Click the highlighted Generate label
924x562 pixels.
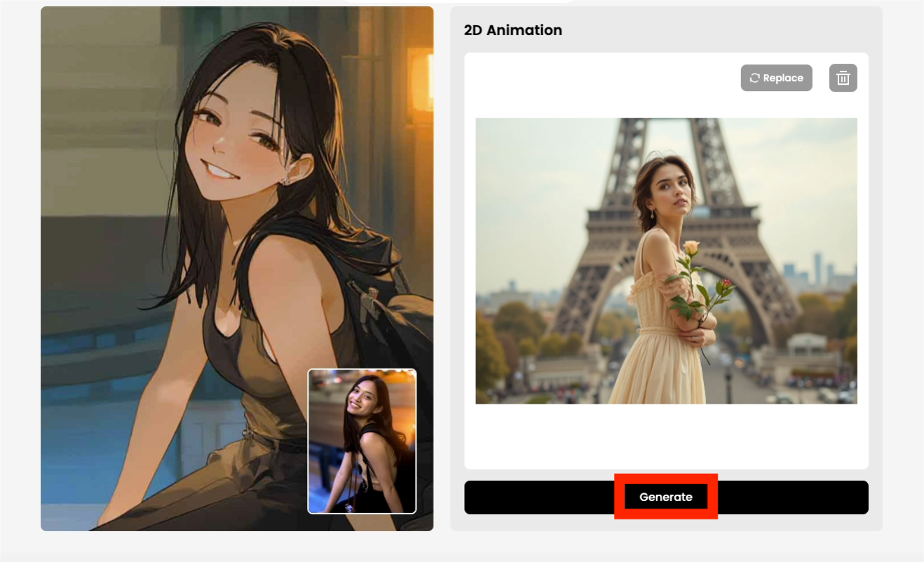(x=665, y=496)
